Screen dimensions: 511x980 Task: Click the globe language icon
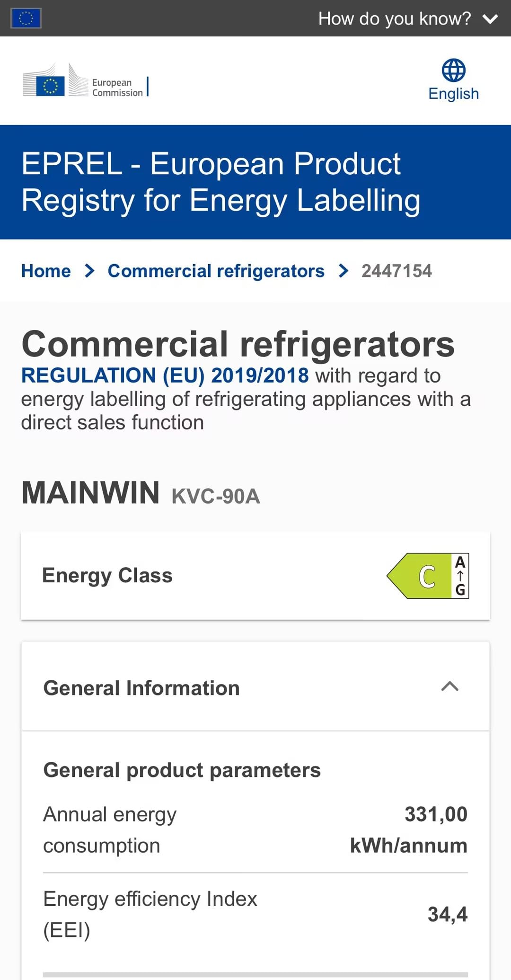tap(453, 71)
